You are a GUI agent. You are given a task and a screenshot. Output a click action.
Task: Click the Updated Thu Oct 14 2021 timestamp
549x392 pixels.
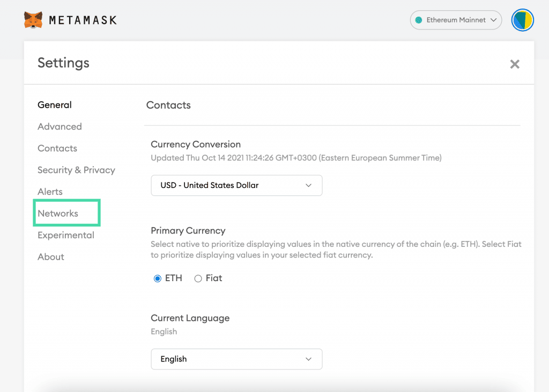[x=296, y=158]
